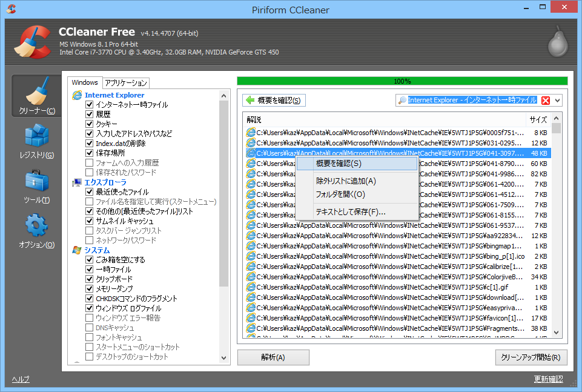Click IE icon of the ColorjiveB row
582x392 pixels.
pos(251,277)
